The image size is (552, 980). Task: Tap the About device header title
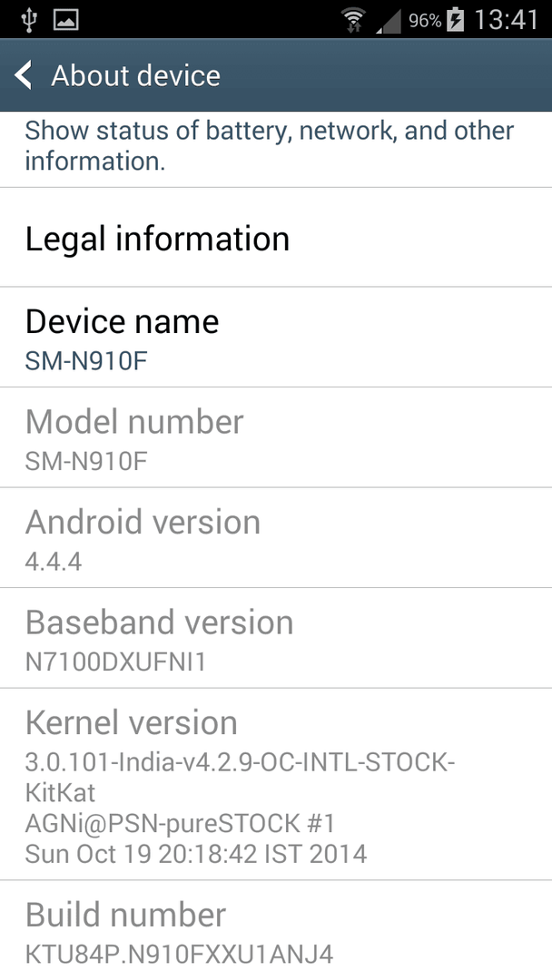(135, 75)
